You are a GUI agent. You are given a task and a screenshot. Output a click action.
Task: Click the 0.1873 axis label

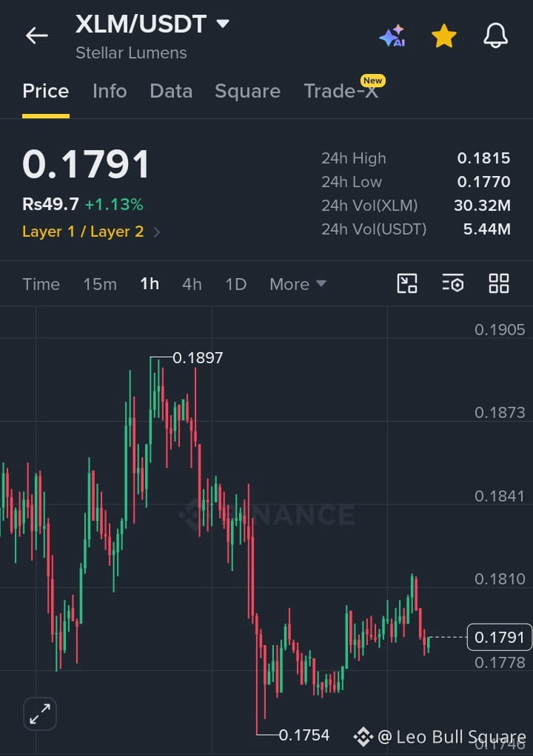click(500, 413)
